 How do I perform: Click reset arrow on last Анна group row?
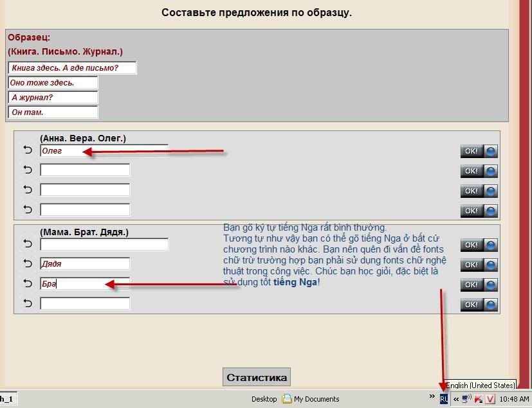[27, 209]
